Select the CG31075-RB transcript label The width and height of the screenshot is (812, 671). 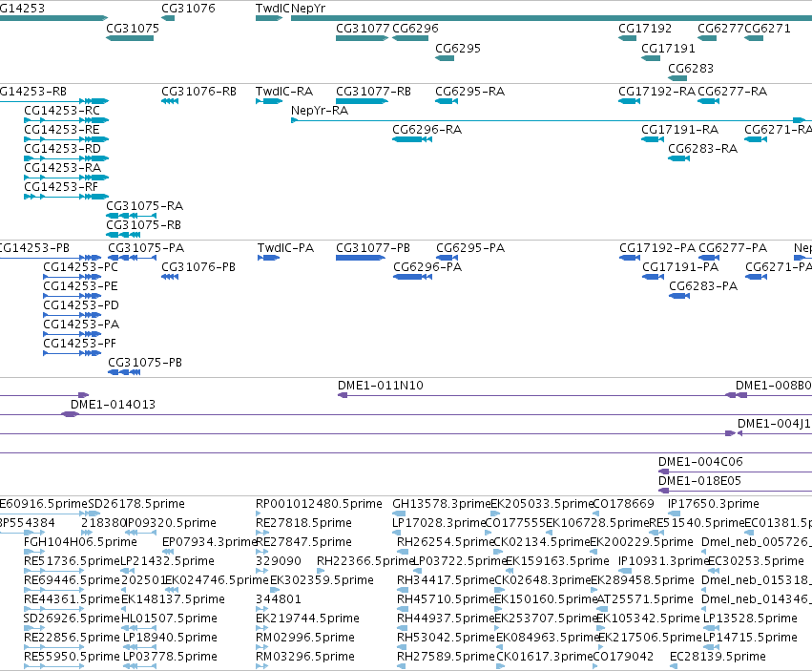(143, 225)
